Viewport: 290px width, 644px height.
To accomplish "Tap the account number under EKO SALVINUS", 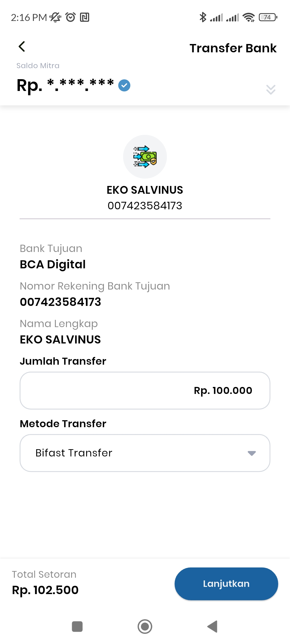I will point(145,206).
